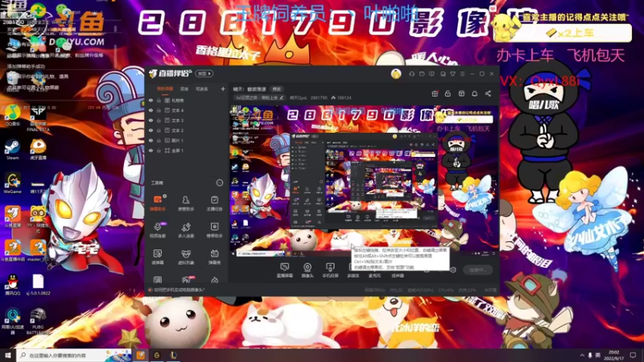Click the Windows taskbar search box
644x362 pixels.
74,356
